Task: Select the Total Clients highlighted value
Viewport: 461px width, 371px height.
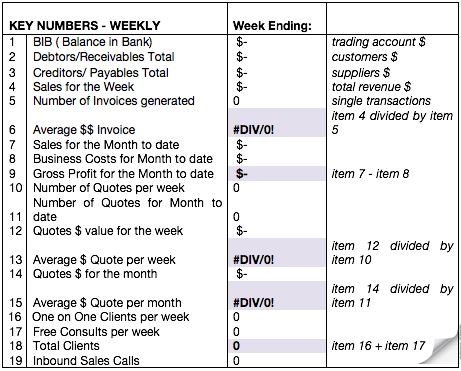Action: click(x=277, y=346)
